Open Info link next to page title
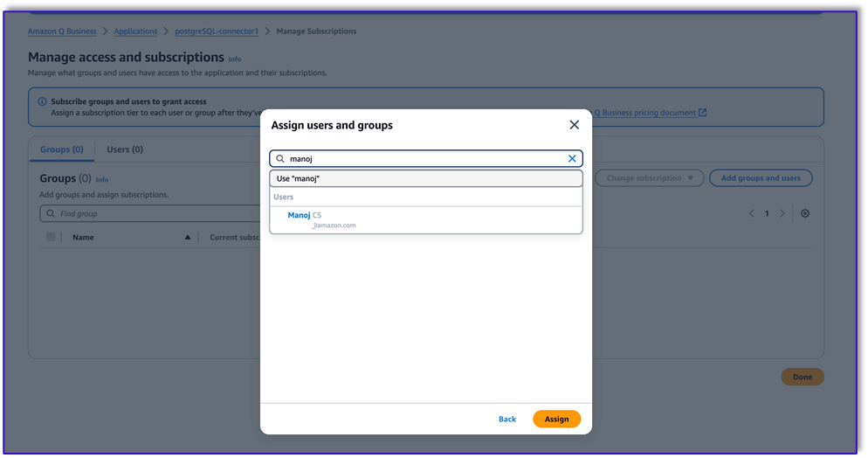The width and height of the screenshot is (868, 458). click(x=235, y=59)
